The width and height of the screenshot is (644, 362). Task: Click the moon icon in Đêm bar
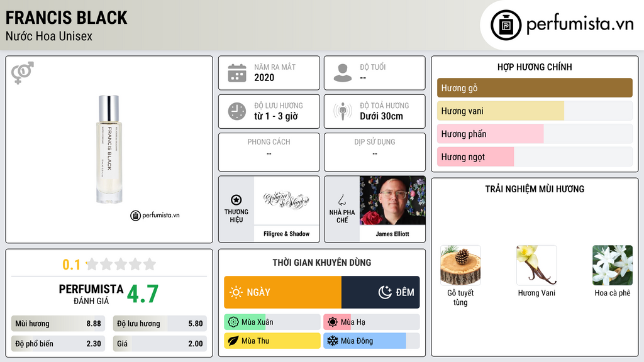(385, 292)
